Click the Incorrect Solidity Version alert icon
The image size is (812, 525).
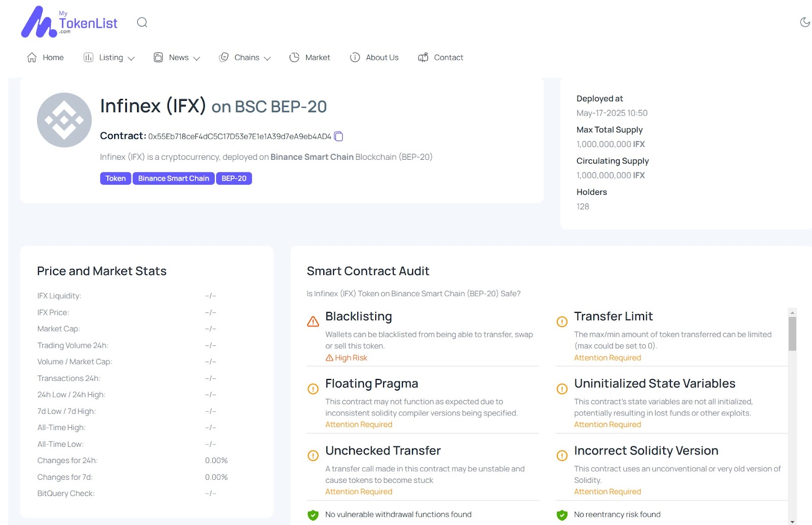point(562,456)
